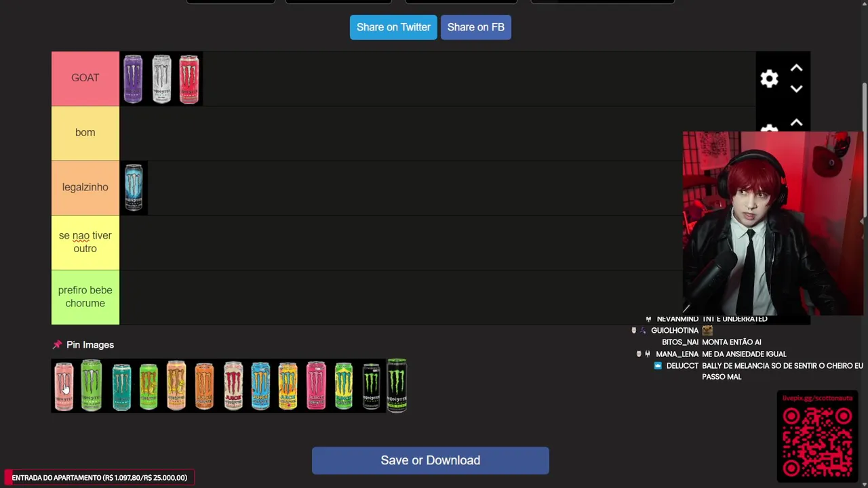Select blue Monster can in legalzinho tier
This screenshot has height=488, width=868.
pos(134,187)
